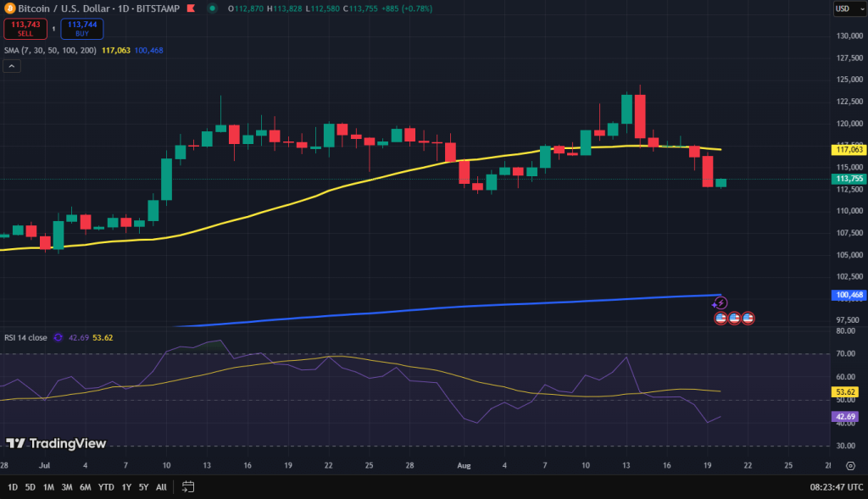This screenshot has height=499, width=868.
Task: Select the All time range
Action: pos(161,487)
